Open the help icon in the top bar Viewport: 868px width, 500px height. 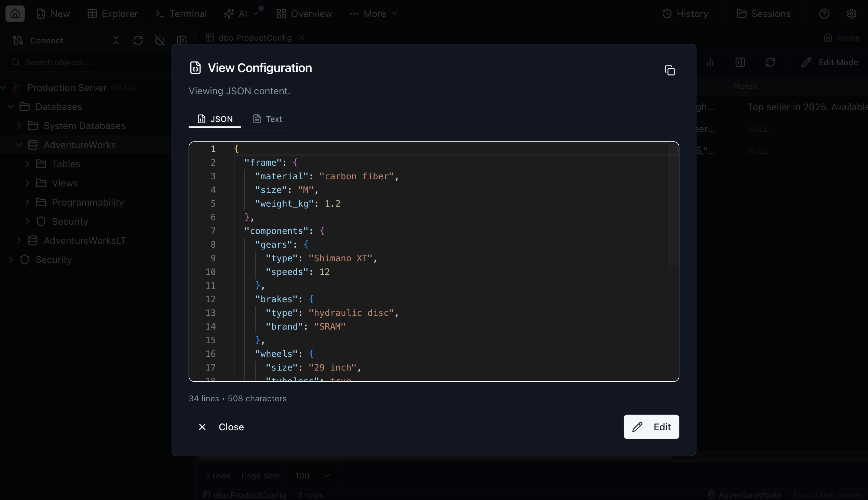(x=824, y=14)
